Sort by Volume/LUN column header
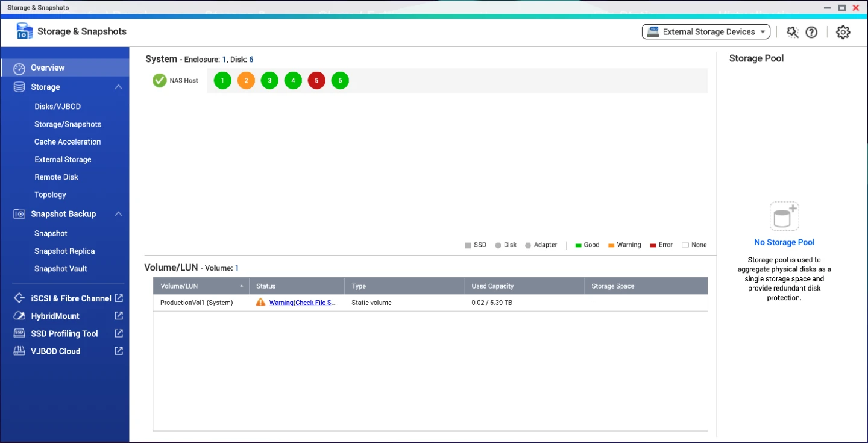 click(x=201, y=286)
